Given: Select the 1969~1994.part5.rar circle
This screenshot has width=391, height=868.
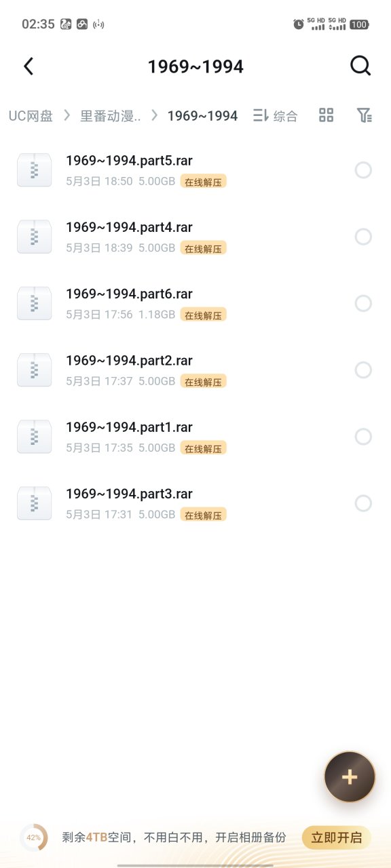Looking at the screenshot, I should click(363, 170).
